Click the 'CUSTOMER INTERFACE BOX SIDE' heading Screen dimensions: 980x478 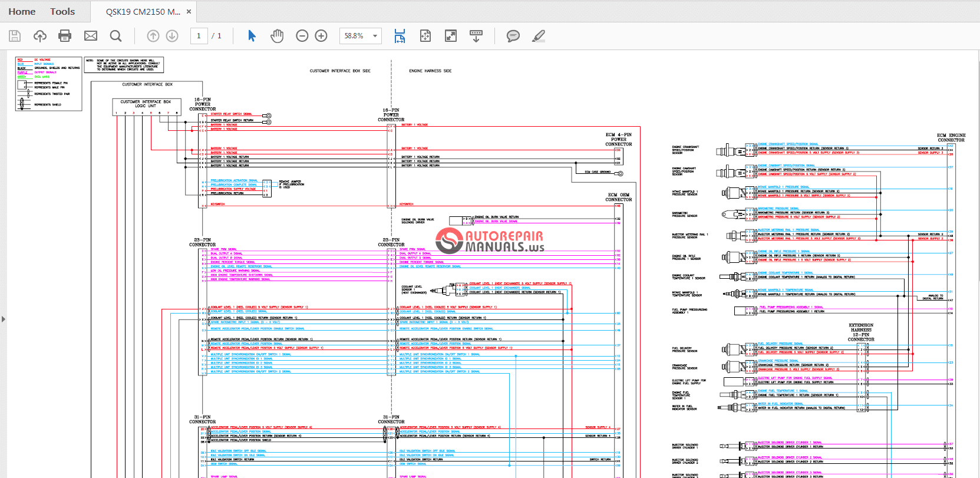[340, 71]
